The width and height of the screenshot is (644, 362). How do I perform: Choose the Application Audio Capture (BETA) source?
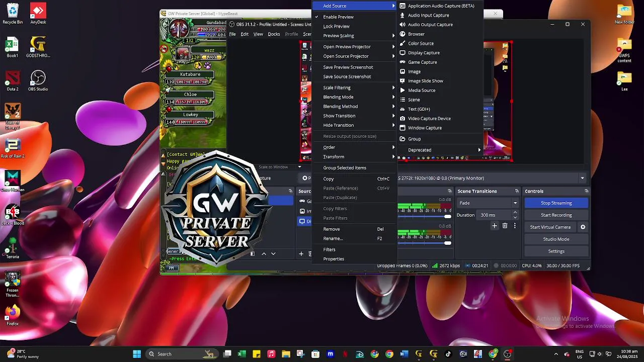[x=440, y=6]
